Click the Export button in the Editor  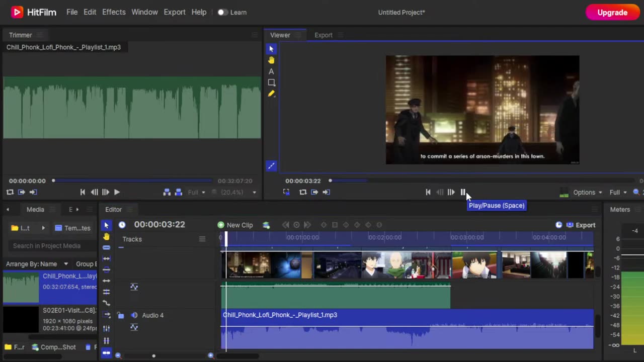585,225
